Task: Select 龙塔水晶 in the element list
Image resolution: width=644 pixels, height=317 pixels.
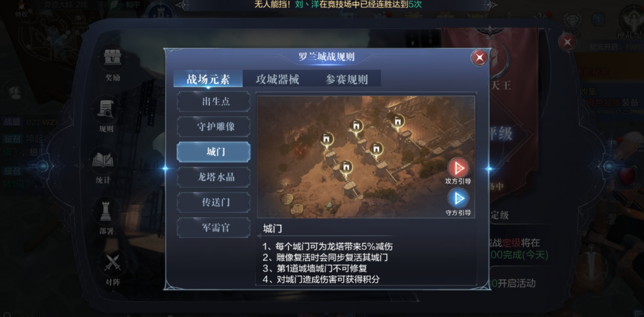Action: (213, 177)
